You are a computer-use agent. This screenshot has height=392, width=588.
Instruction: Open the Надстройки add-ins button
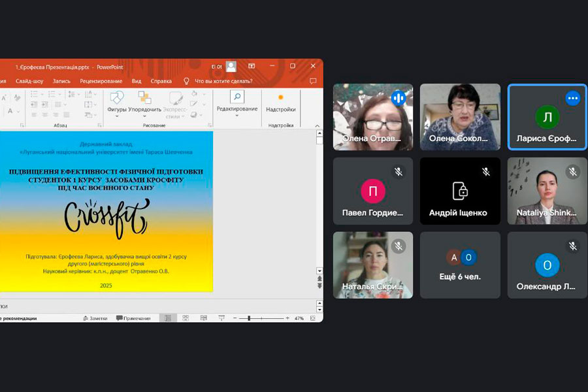(x=281, y=102)
